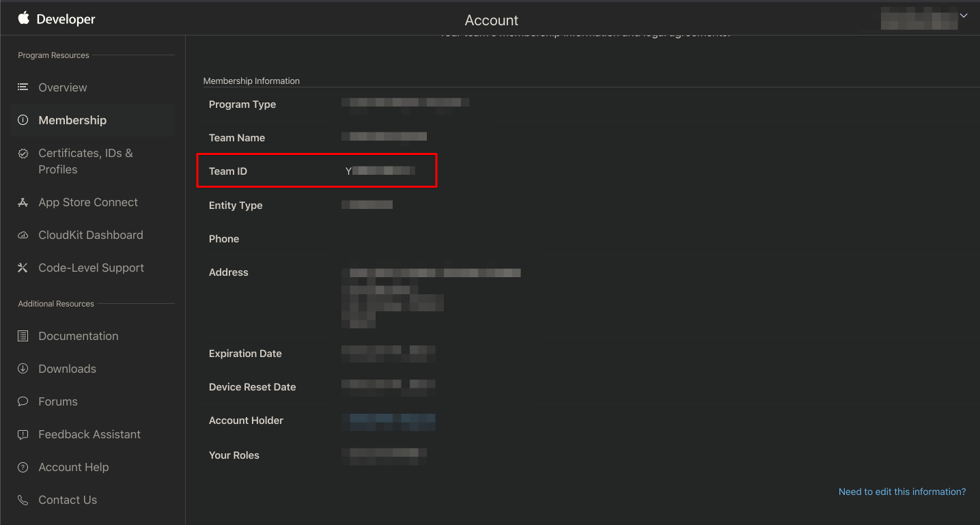Image resolution: width=980 pixels, height=525 pixels.
Task: Expand the account dropdown chevron
Action: pyautogui.click(x=964, y=16)
